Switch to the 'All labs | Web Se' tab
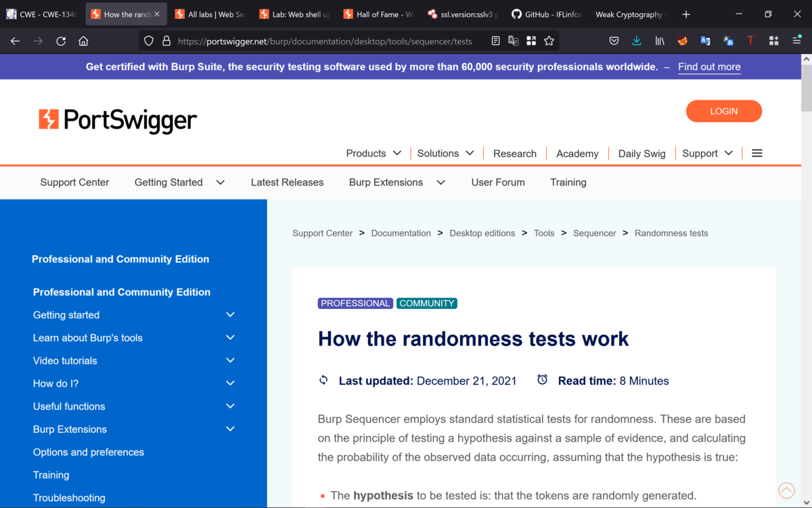Viewport: 812px width, 508px height. (210, 14)
